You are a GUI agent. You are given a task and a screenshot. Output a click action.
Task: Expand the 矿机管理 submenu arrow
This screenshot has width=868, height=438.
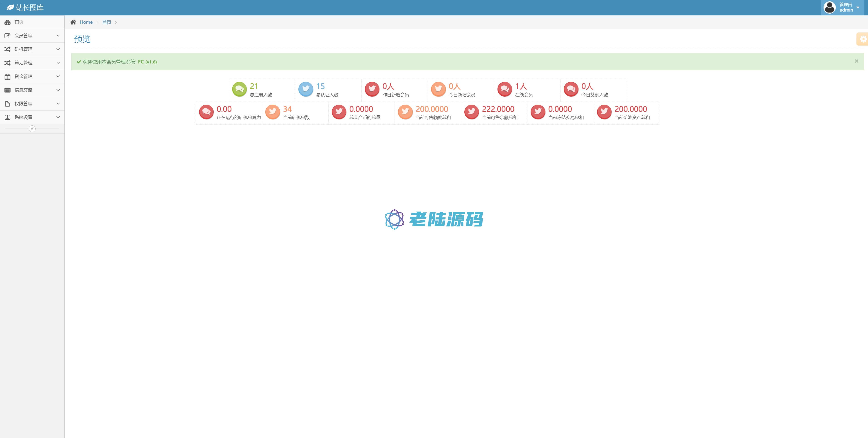coord(58,49)
